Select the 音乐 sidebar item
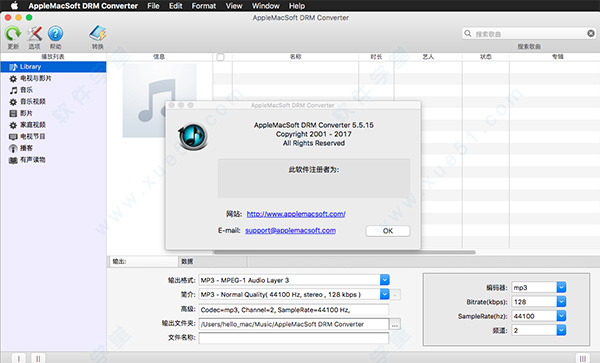Viewport: 600px width, 363px height. pos(54,90)
